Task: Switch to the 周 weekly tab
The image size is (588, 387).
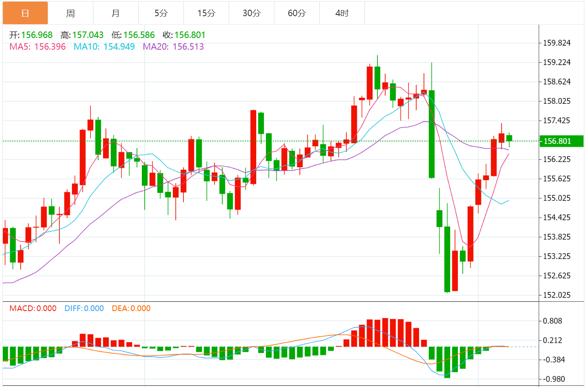Action: [70, 13]
